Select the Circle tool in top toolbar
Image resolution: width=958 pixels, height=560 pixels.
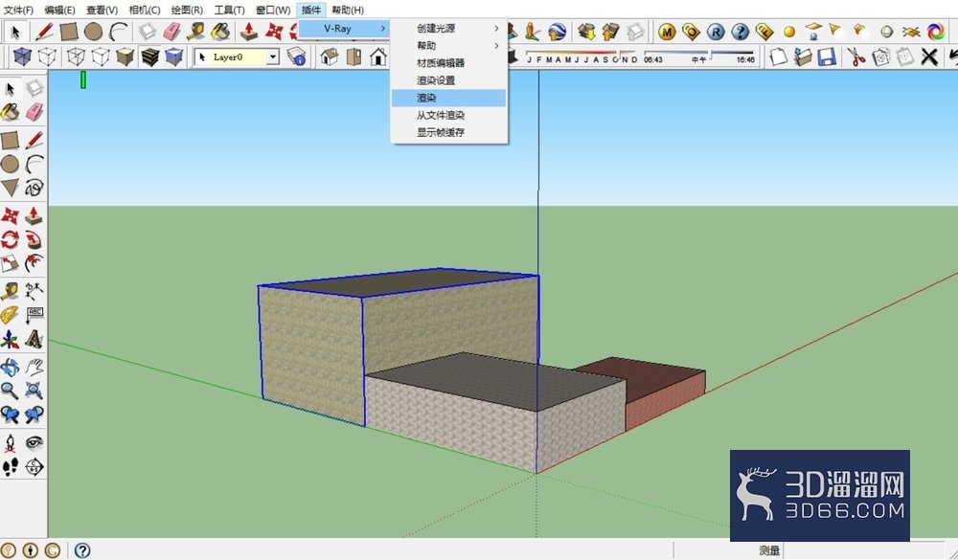pyautogui.click(x=93, y=32)
